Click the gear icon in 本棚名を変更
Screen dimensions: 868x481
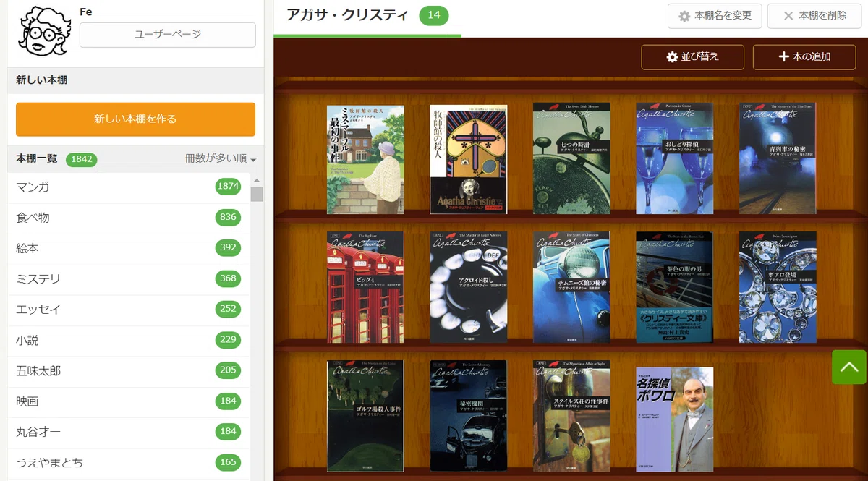pyautogui.click(x=684, y=16)
